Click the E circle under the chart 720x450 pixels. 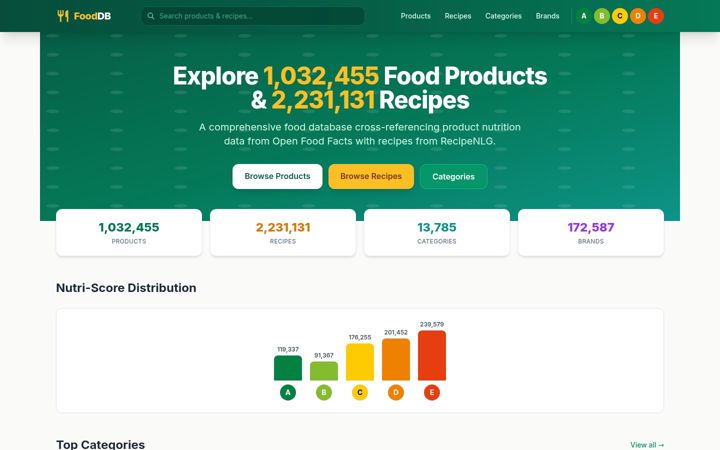432,393
